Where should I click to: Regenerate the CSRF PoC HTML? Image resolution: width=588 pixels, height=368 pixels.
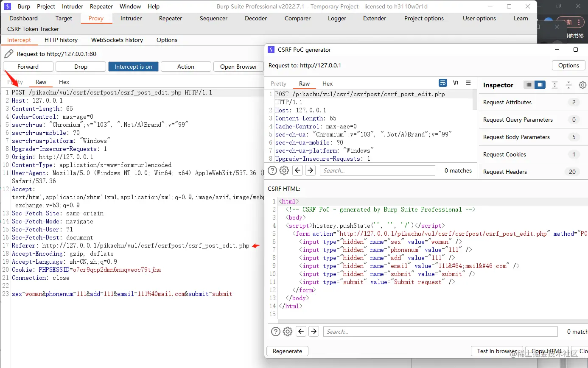pos(287,351)
